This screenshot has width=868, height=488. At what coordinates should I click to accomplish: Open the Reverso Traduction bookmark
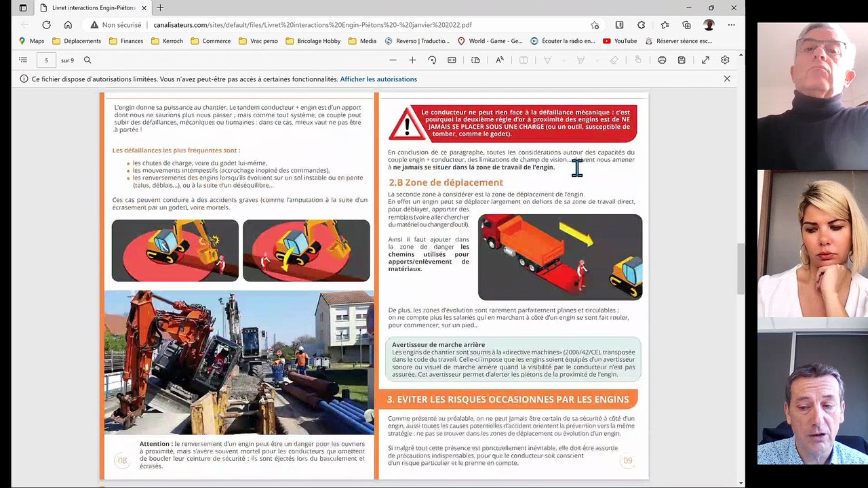tap(417, 41)
